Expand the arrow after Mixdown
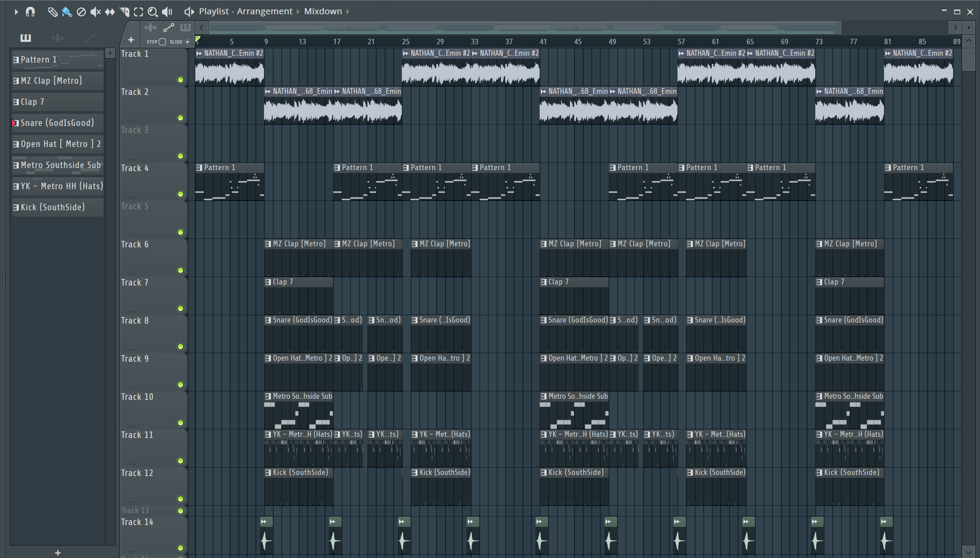 [348, 12]
